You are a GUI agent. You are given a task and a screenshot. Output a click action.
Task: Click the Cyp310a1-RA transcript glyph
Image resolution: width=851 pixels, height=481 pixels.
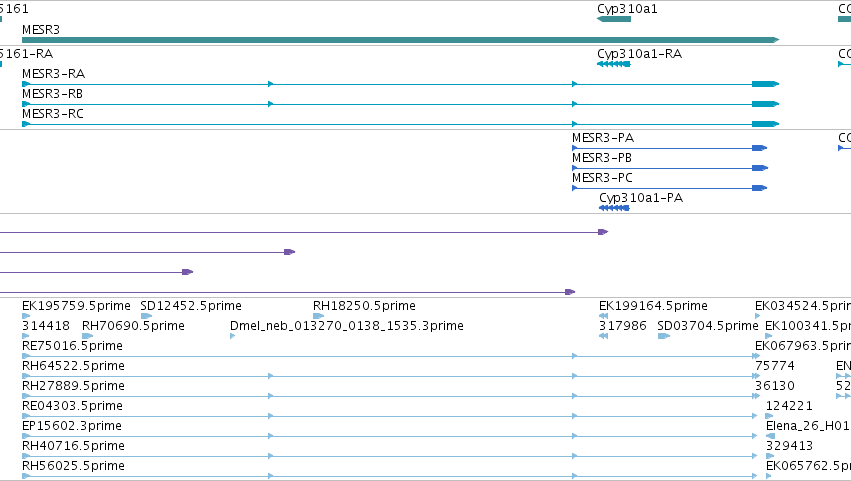click(614, 64)
